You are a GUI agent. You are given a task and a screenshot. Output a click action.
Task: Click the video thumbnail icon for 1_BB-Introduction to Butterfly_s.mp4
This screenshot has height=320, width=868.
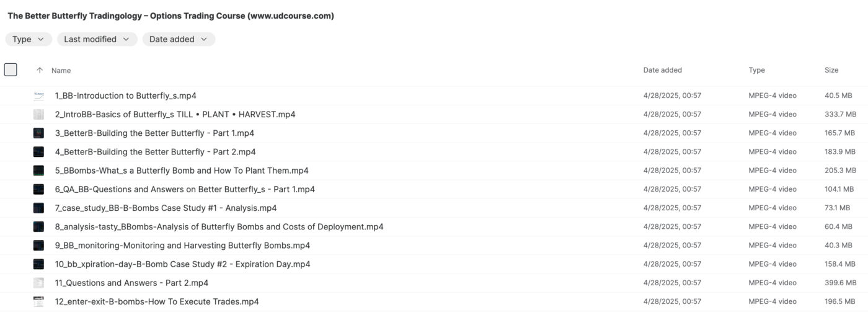pos(39,96)
